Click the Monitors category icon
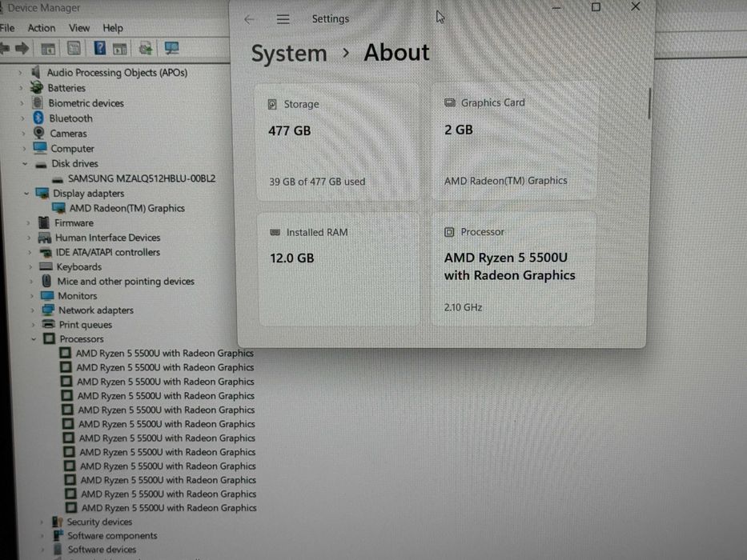This screenshot has width=747, height=560. click(x=47, y=296)
